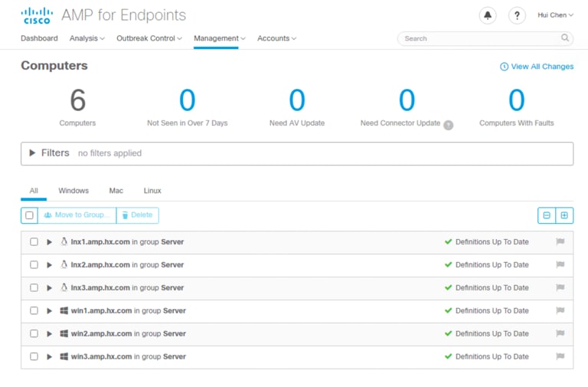Switch to the Mac tab
Viewport: 588px width, 387px height.
pyautogui.click(x=116, y=191)
